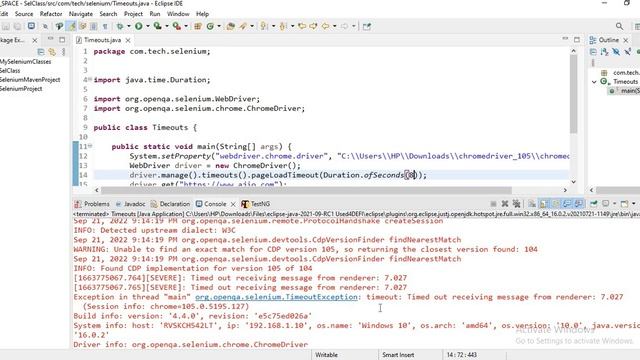
Task: Click Collapse All icon in Outline toolbar
Action: coord(593,52)
